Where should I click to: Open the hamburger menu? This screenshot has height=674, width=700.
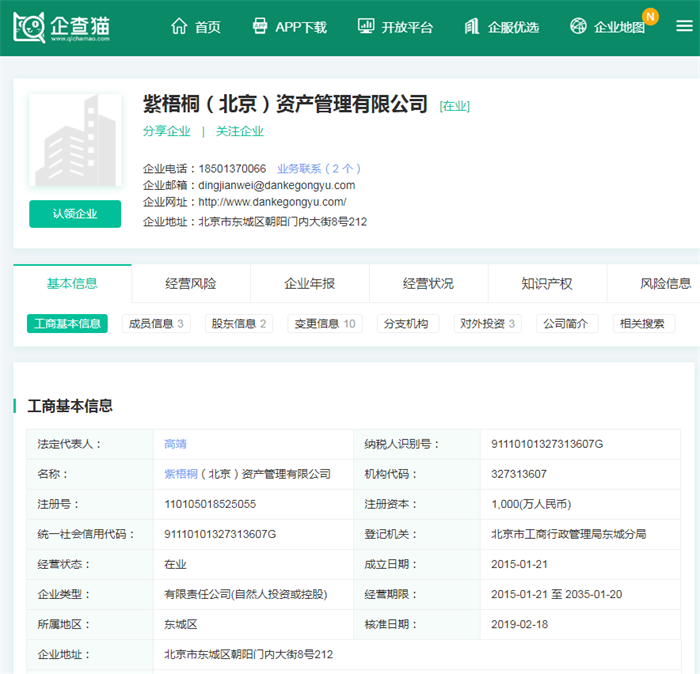coord(684,26)
